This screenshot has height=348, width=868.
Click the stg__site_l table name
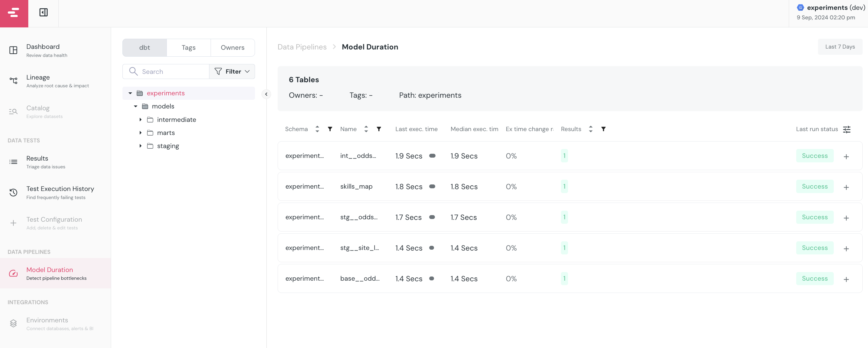(360, 248)
